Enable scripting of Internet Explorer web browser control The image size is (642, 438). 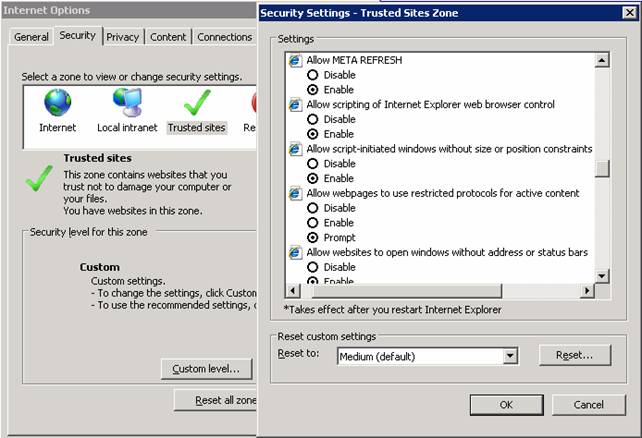tap(312, 134)
